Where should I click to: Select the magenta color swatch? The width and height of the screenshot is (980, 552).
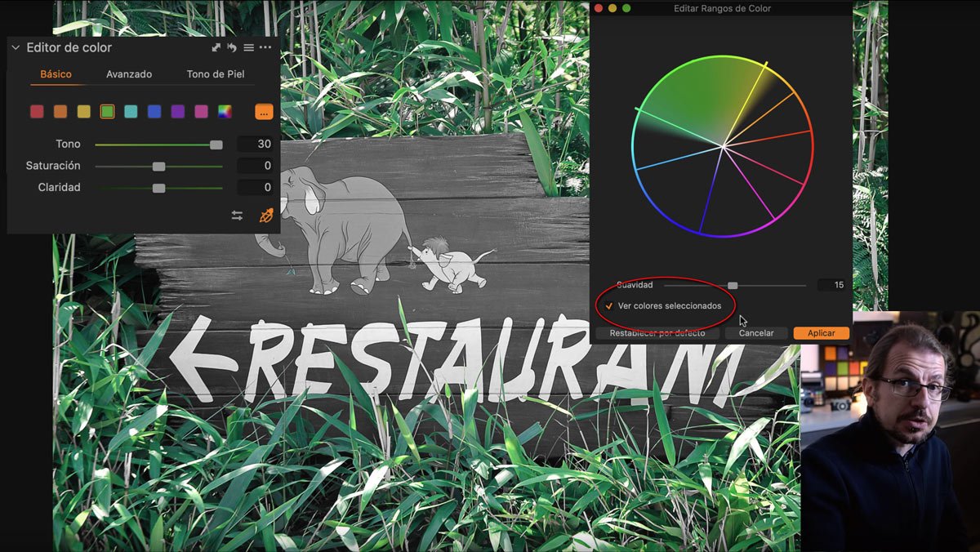(x=201, y=112)
